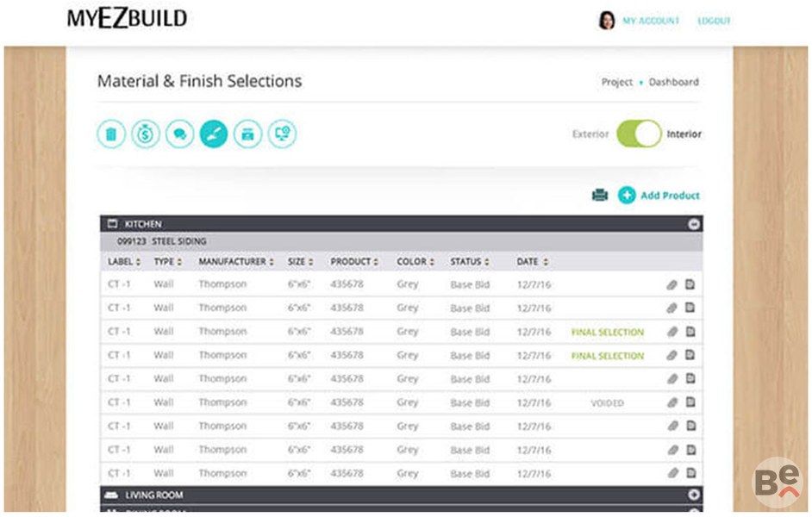Viewport: 812px width, 517px height.
Task: Open the budget dollar-timer icon
Action: tap(146, 134)
